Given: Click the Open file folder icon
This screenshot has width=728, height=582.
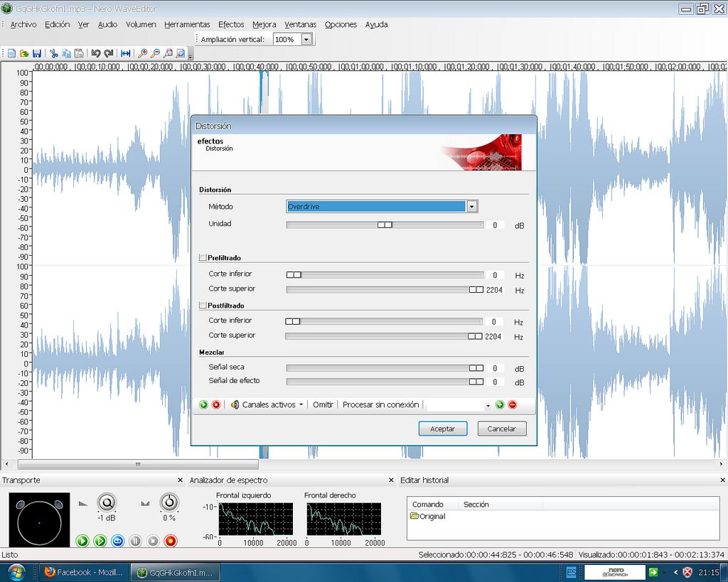Looking at the screenshot, I should [x=24, y=53].
